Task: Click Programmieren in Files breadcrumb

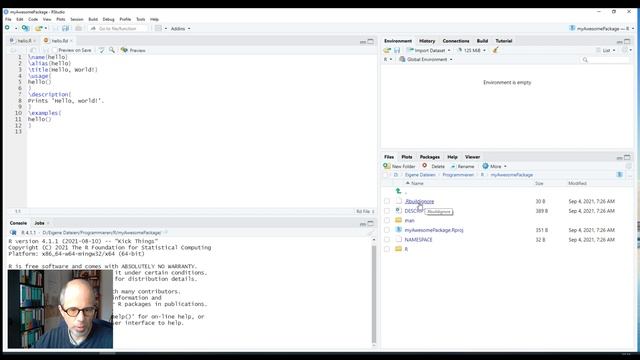Action: click(x=458, y=175)
